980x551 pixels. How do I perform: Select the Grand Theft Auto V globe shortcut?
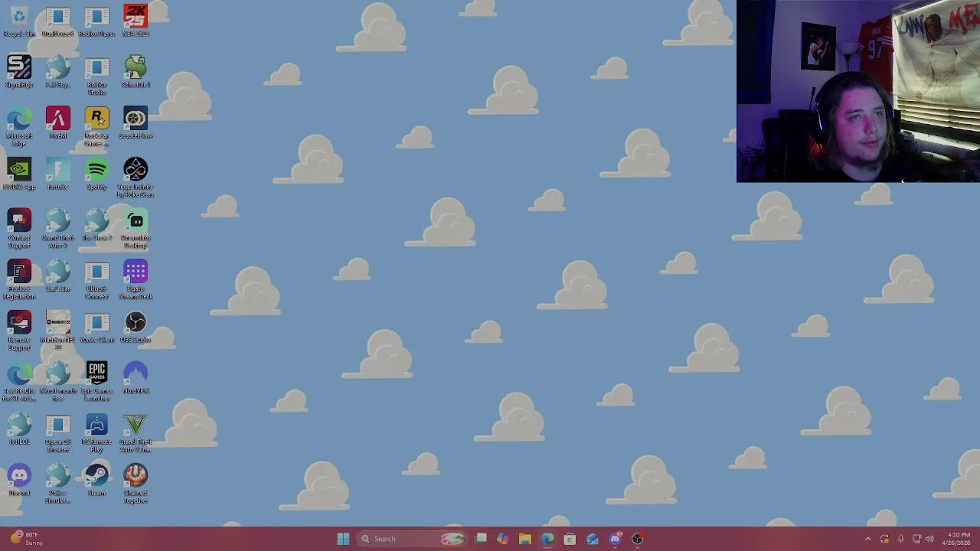pyautogui.click(x=58, y=229)
